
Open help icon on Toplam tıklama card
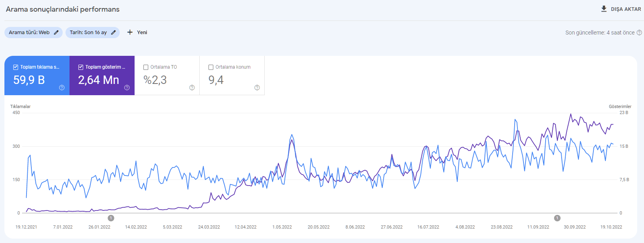[62, 88]
